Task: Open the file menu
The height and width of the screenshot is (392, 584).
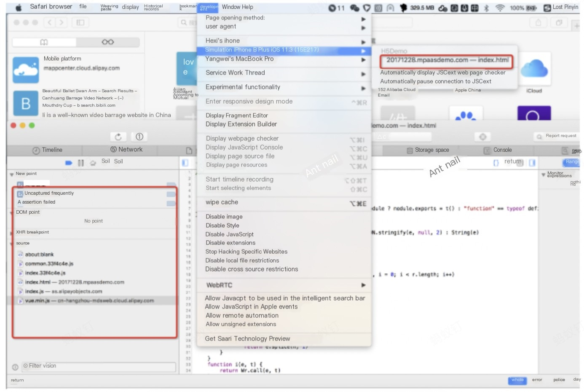Action: click(x=83, y=6)
